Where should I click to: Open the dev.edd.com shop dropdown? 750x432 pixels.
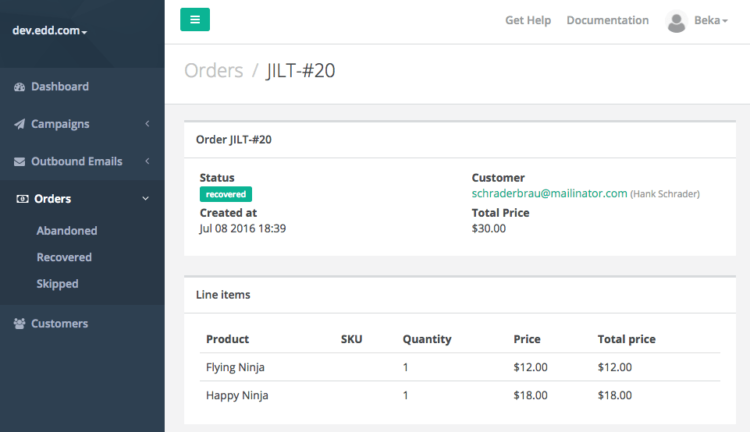pos(50,31)
